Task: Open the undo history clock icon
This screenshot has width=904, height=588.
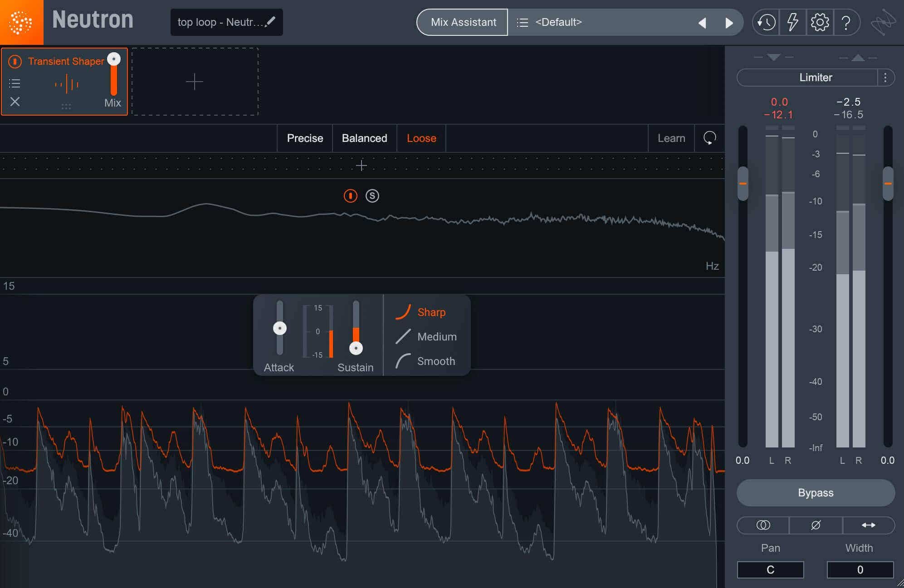Action: 766,22
